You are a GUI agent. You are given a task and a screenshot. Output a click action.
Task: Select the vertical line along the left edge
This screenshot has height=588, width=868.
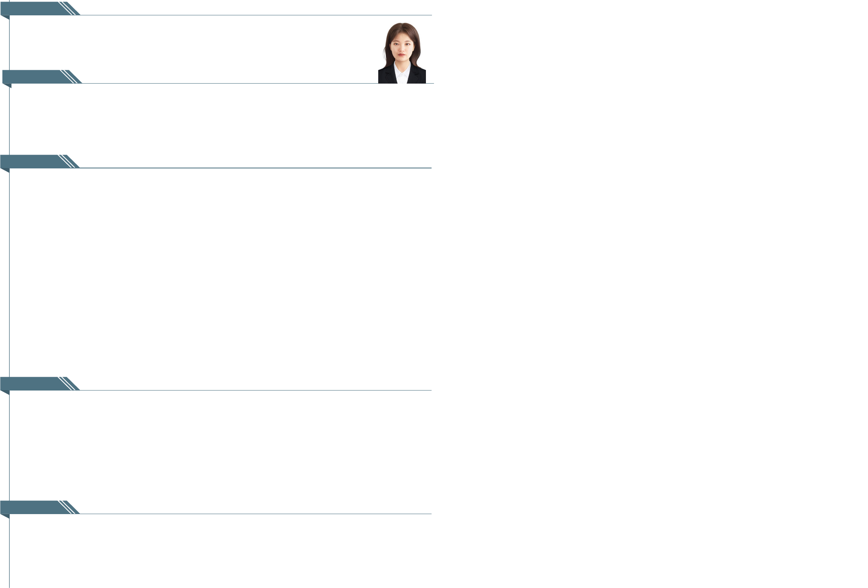point(9,283)
